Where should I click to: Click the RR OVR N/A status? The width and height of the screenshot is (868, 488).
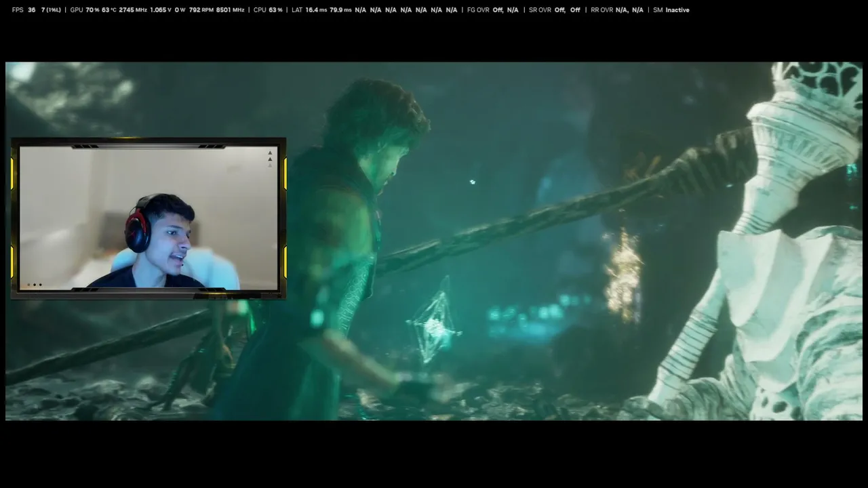(617, 10)
